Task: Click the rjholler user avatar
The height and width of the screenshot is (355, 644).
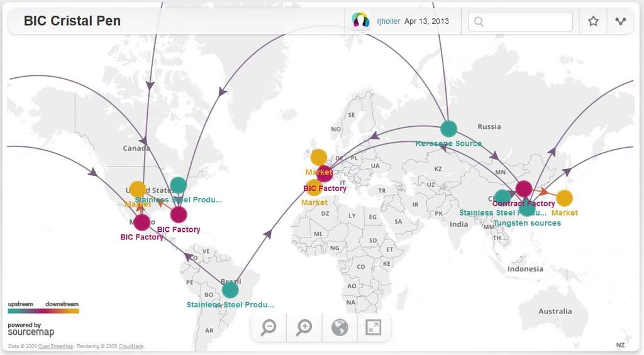Action: (360, 21)
